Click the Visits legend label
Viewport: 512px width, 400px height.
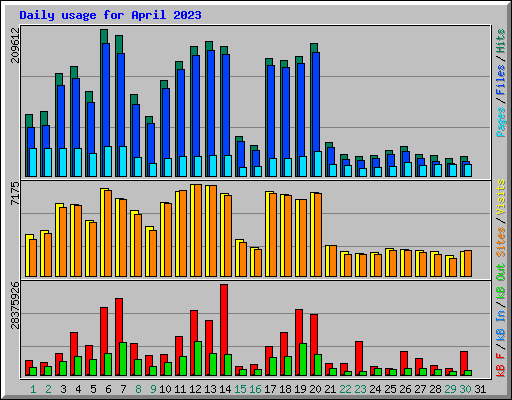click(500, 197)
